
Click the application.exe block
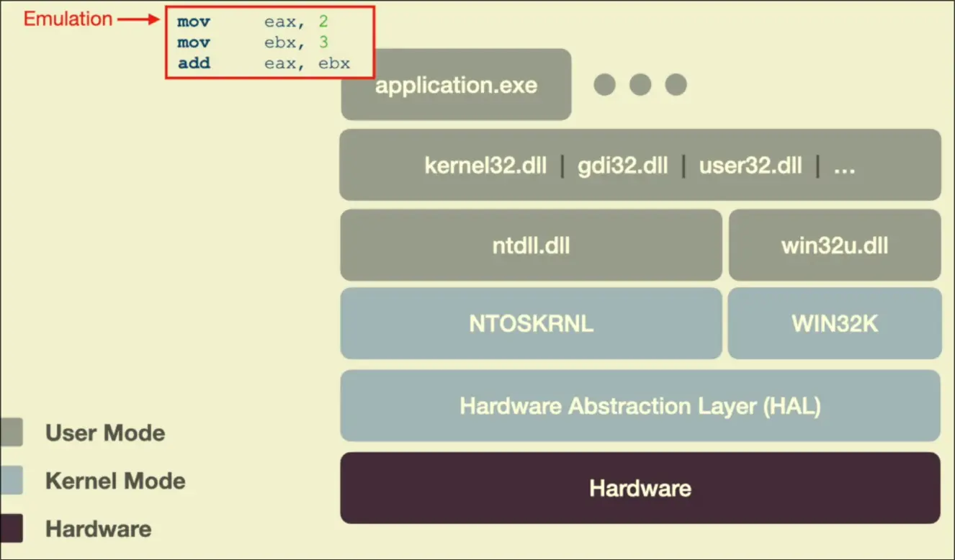tap(456, 86)
